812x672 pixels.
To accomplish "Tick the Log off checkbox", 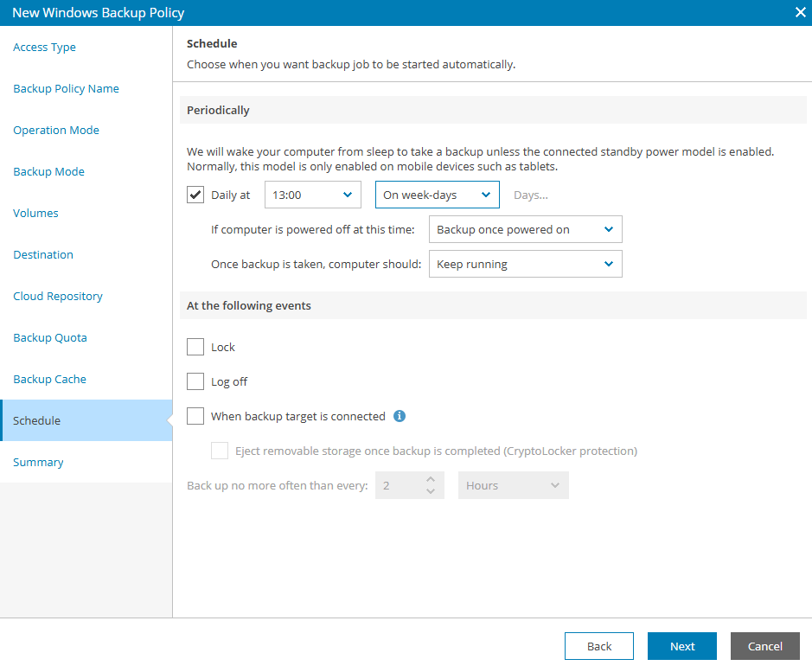I will [x=195, y=381].
